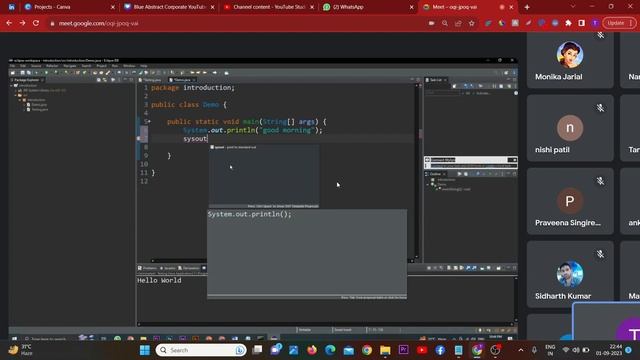Switch to the Projects - Canva tab
This screenshot has height=360, width=640.
pyautogui.click(x=69, y=7)
